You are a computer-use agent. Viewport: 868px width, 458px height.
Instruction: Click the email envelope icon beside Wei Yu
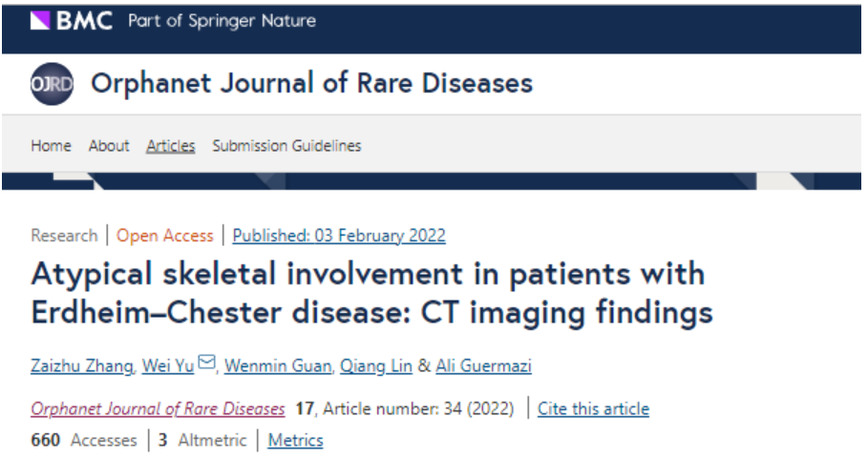pos(207,364)
